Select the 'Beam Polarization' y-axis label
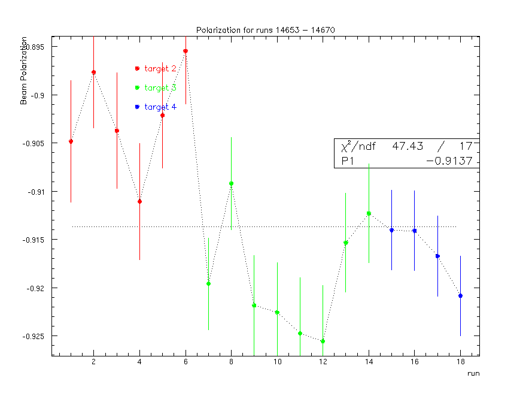 tap(23, 71)
